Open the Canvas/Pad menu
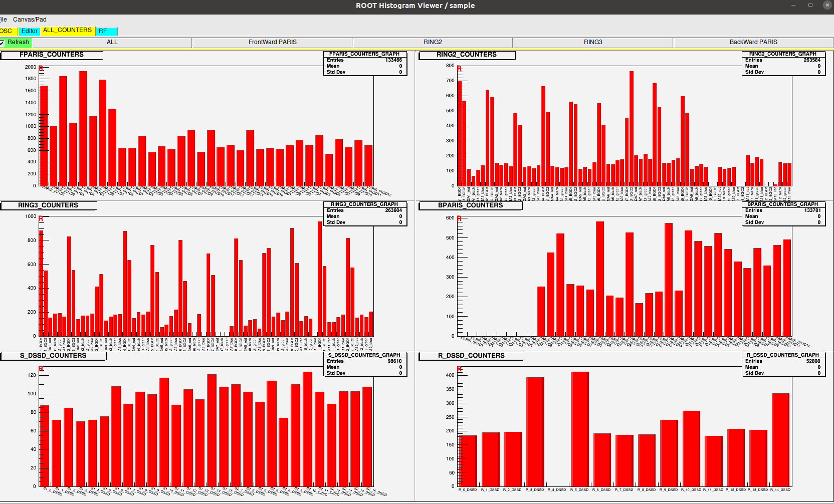 (x=30, y=20)
